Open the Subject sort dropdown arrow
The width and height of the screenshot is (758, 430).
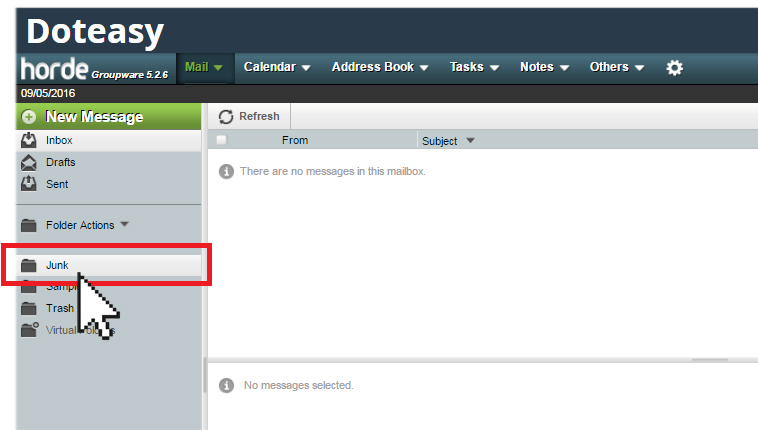pyautogui.click(x=470, y=141)
